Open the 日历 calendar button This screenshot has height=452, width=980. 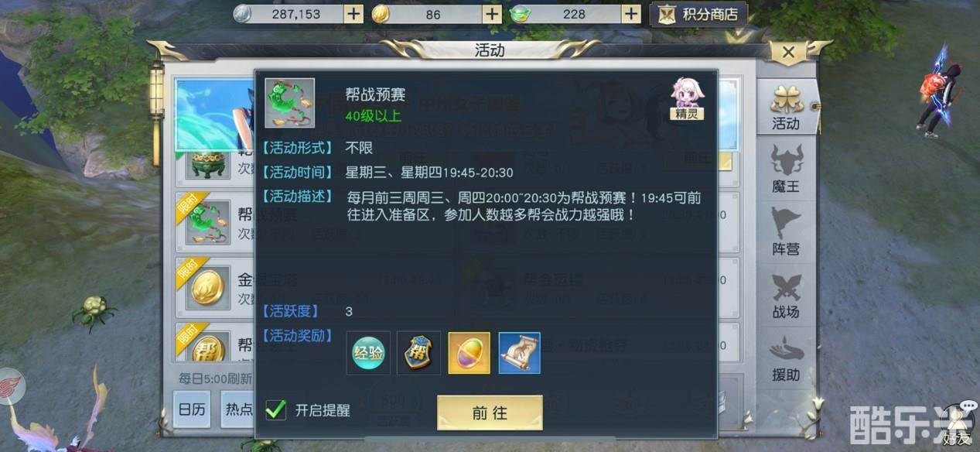point(192,409)
